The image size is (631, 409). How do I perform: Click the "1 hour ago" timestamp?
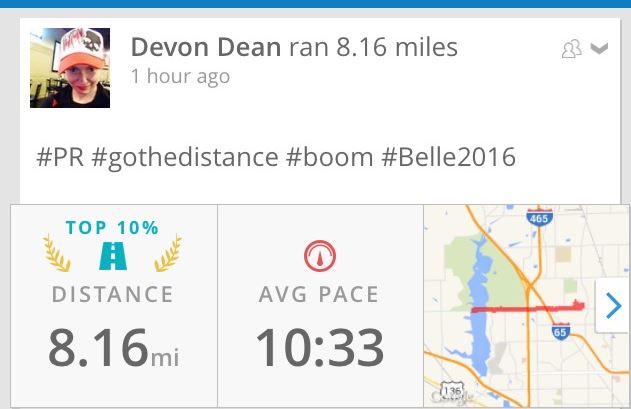click(180, 76)
